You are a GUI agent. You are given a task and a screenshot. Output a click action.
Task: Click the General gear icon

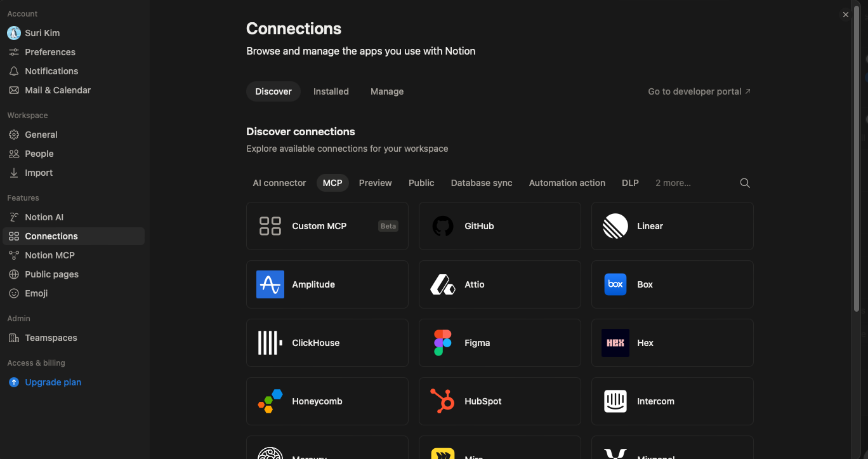coord(14,135)
